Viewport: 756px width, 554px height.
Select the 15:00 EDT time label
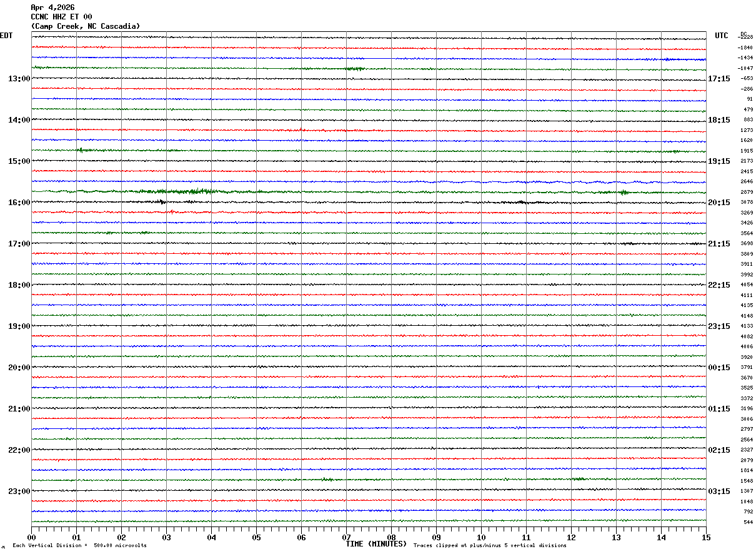coord(19,161)
